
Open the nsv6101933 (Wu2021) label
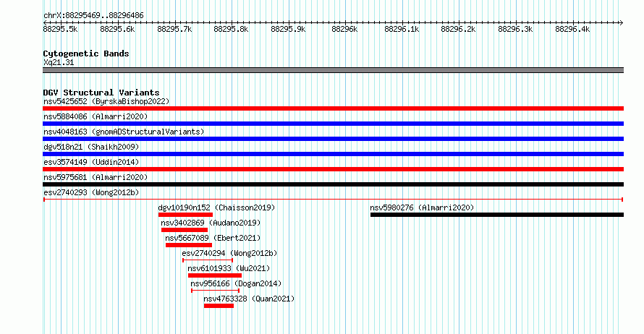coord(229,268)
